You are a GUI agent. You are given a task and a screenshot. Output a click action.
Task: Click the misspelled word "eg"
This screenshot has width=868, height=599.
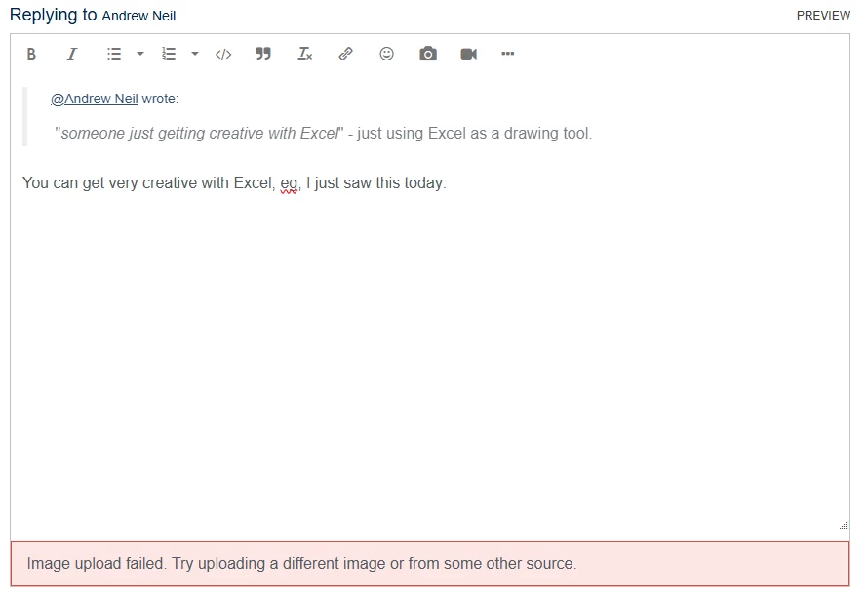point(289,183)
